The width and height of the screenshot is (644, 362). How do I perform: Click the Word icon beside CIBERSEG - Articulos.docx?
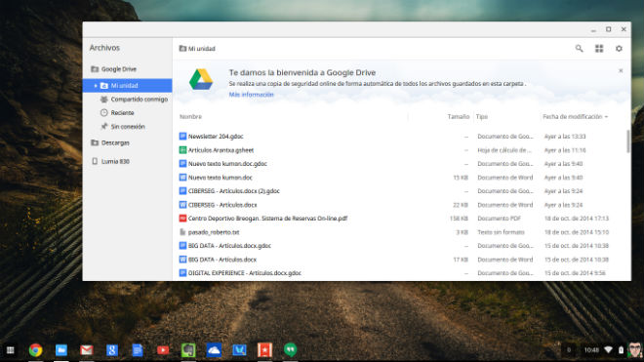(x=182, y=205)
